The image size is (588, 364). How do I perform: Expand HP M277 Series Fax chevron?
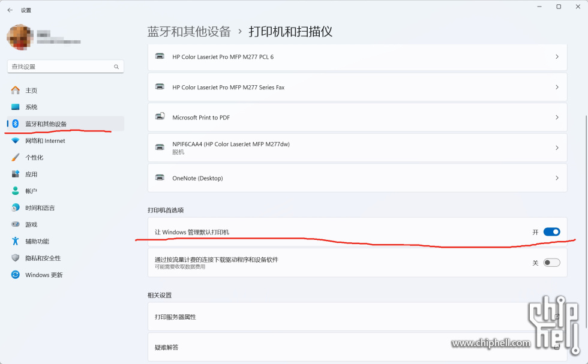coord(557,87)
